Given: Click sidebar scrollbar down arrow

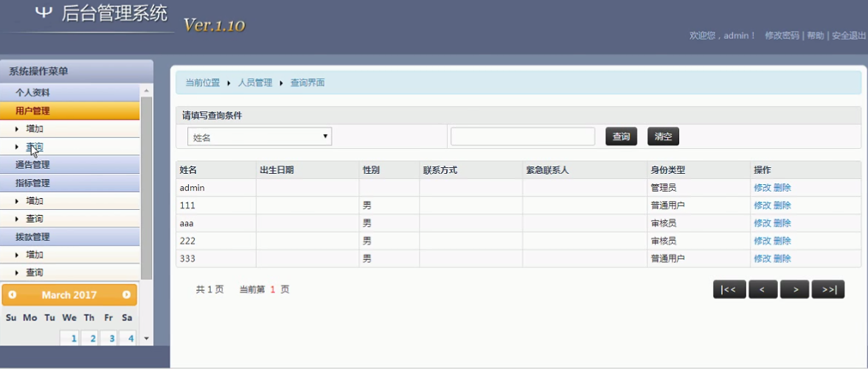Looking at the screenshot, I should pos(146,337).
